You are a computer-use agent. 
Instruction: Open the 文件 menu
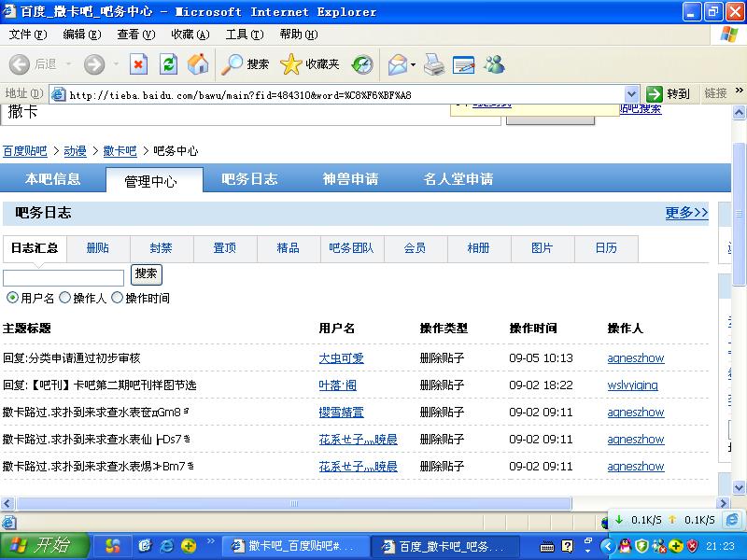pyautogui.click(x=28, y=35)
